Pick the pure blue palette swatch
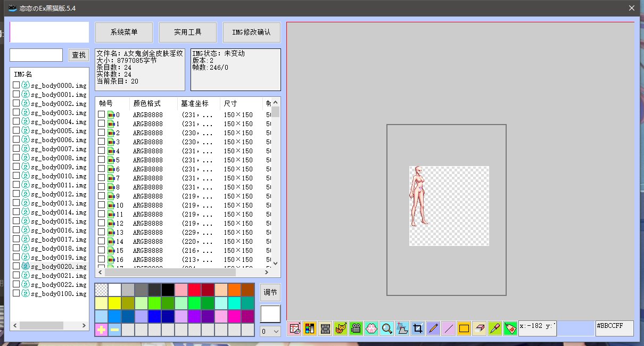This screenshot has width=644, height=346. [154, 316]
